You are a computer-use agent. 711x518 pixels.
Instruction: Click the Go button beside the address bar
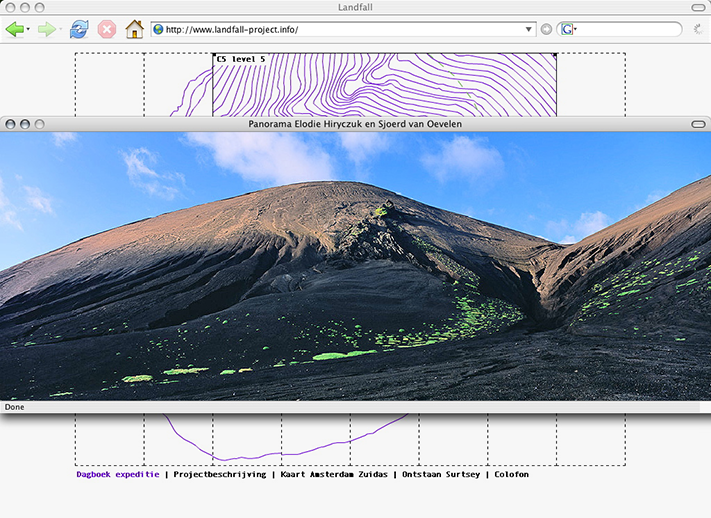pyautogui.click(x=546, y=29)
